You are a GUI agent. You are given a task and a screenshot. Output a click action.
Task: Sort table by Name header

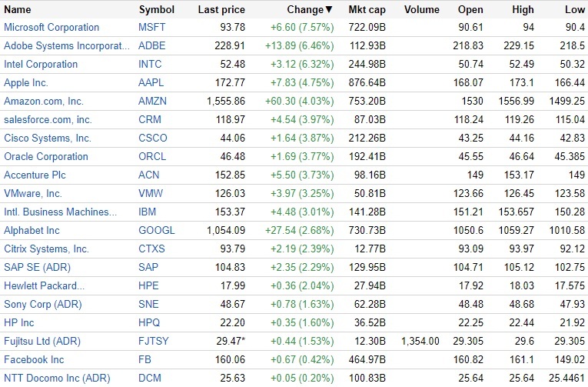click(18, 10)
